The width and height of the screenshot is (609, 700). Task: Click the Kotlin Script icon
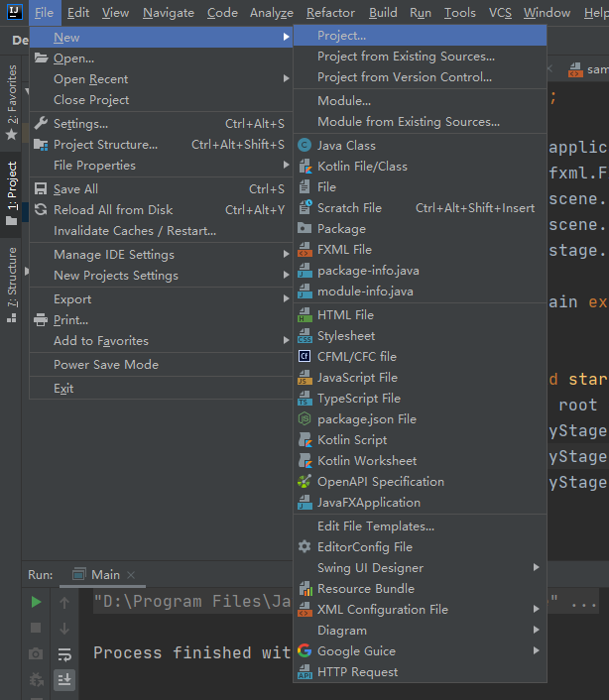304,440
